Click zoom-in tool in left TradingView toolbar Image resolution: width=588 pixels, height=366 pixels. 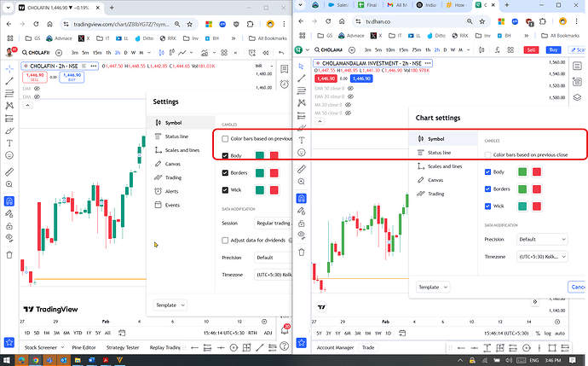pos(9,184)
